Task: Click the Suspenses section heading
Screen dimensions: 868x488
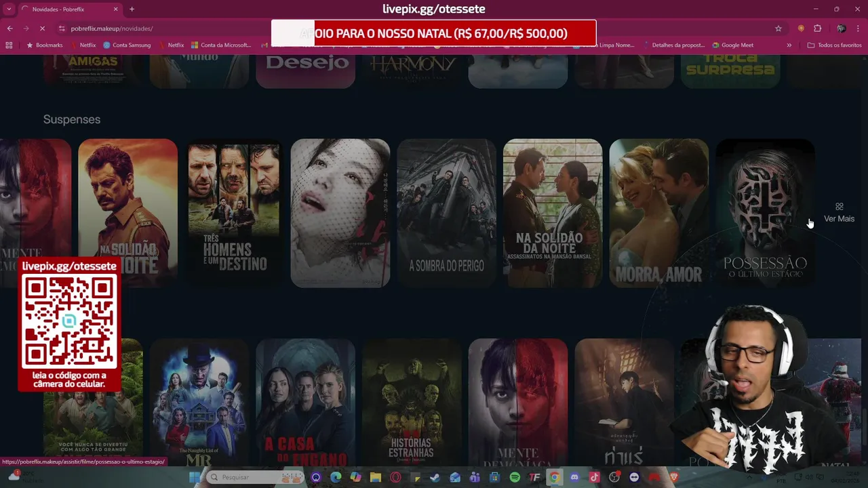Action: click(x=72, y=119)
